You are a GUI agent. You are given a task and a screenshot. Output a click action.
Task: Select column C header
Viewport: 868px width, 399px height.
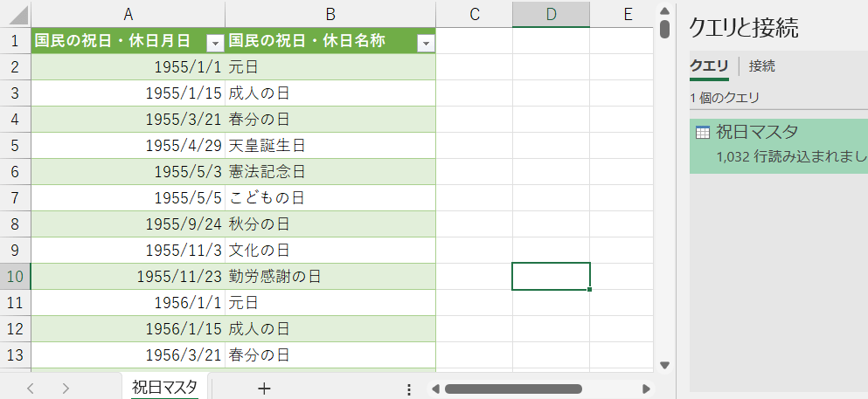coord(474,14)
